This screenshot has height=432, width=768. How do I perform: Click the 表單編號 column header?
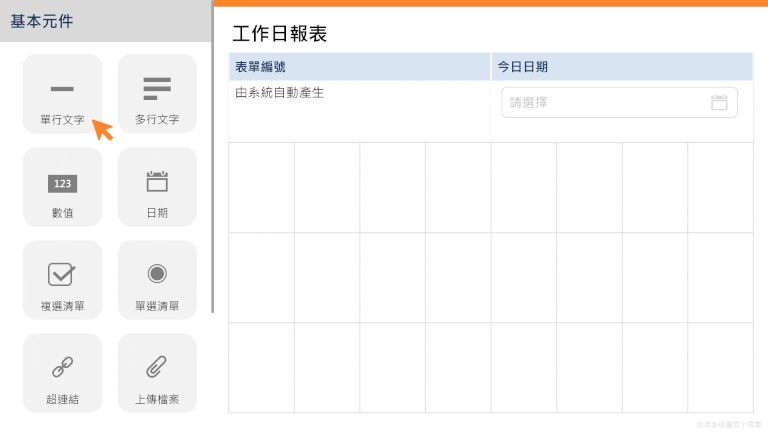(x=360, y=67)
